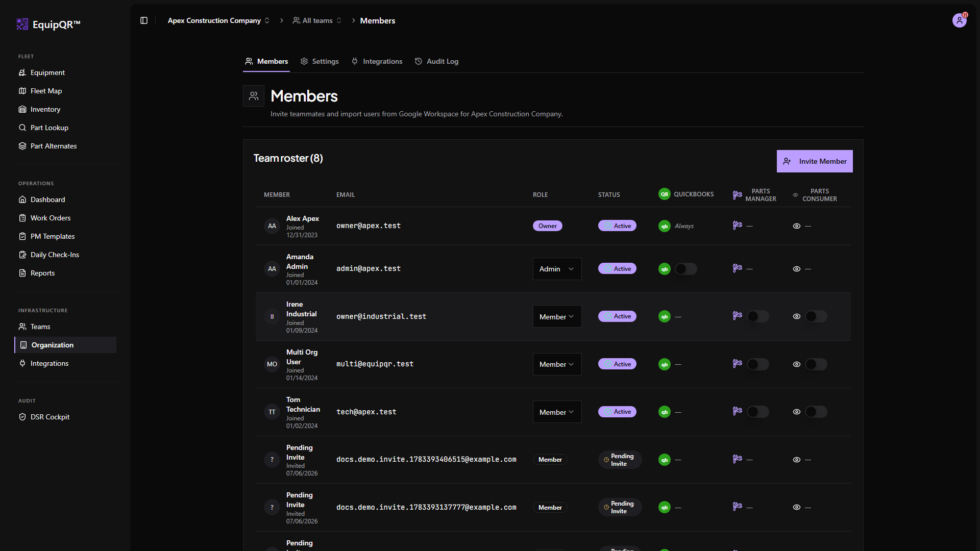The image size is (980, 551).
Task: Click the Dashboard home icon
Action: coord(22,199)
